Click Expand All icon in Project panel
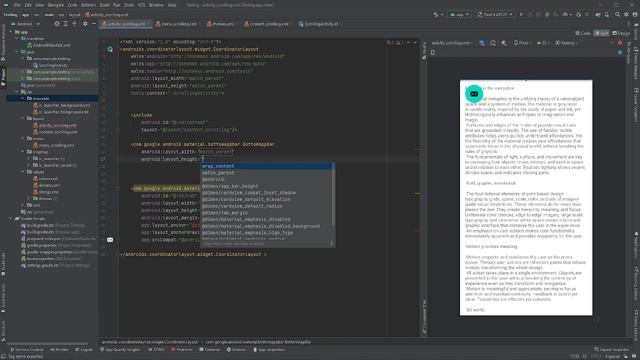The height and width of the screenshot is (360, 640). pyautogui.click(x=65, y=24)
